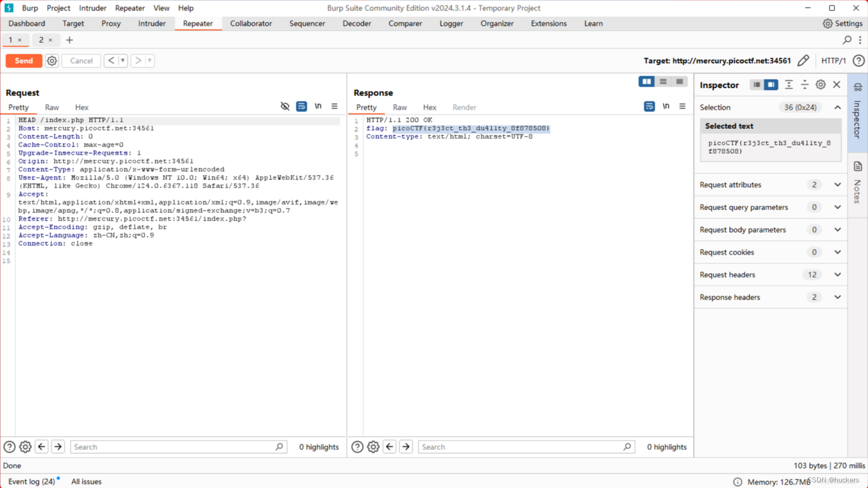Jump to the next request search match
Image resolution: width=868 pixels, height=488 pixels.
tap(58, 447)
